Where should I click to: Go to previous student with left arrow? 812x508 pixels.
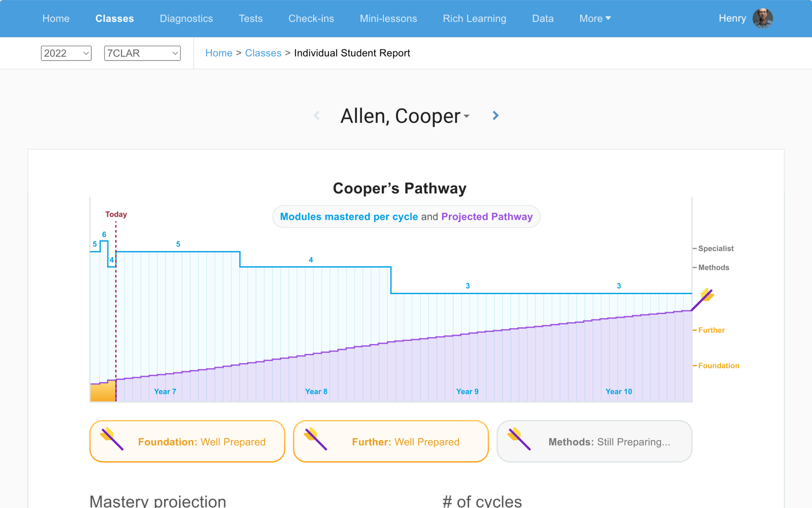tap(317, 115)
